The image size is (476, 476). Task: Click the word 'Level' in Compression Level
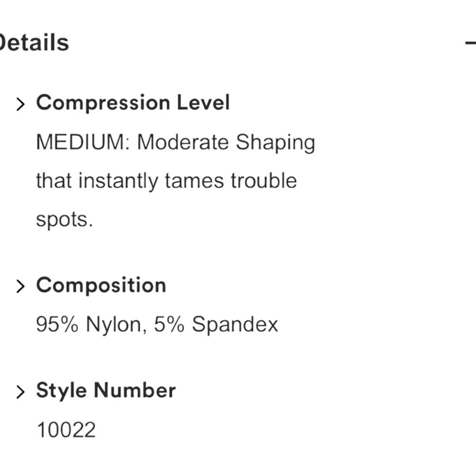pyautogui.click(x=203, y=102)
